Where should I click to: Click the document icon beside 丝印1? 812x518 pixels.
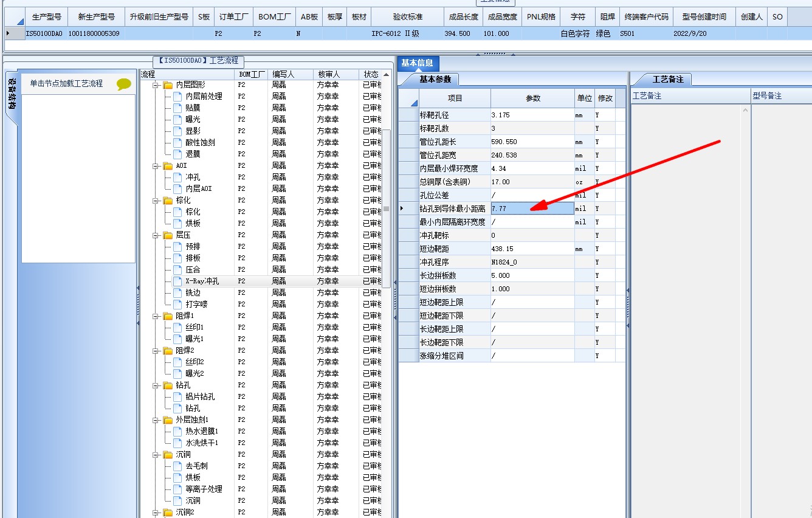coord(177,327)
